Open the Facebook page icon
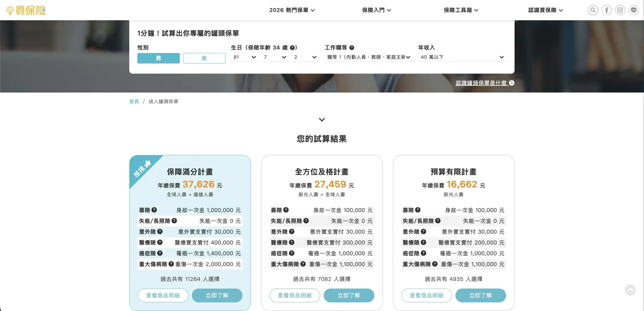 pyautogui.click(x=606, y=10)
